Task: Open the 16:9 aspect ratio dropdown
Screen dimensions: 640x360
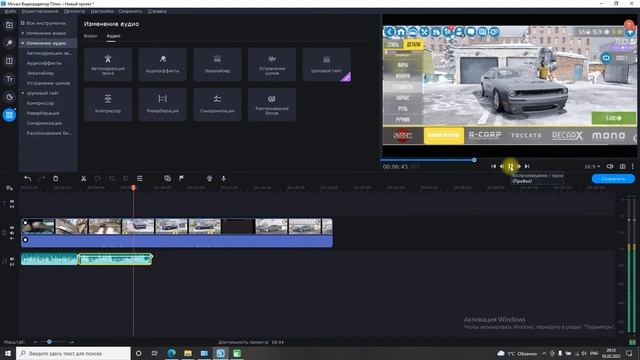Action: tap(592, 167)
